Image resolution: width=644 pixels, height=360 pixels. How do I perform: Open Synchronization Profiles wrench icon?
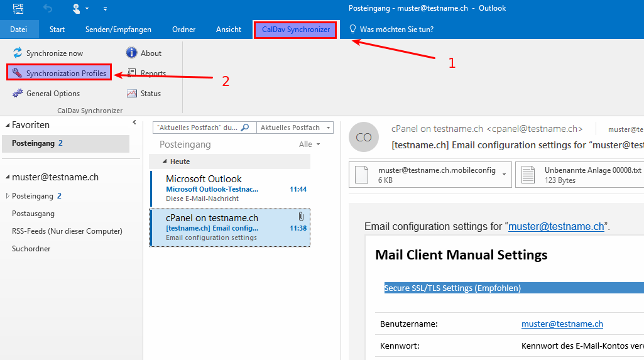17,73
